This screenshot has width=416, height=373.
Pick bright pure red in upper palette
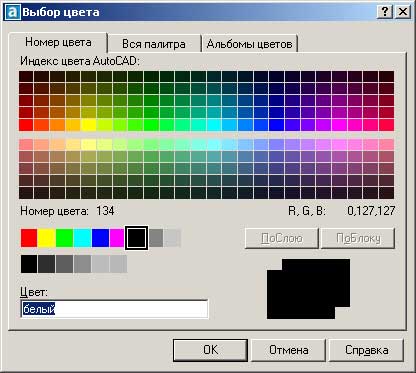click(26, 125)
